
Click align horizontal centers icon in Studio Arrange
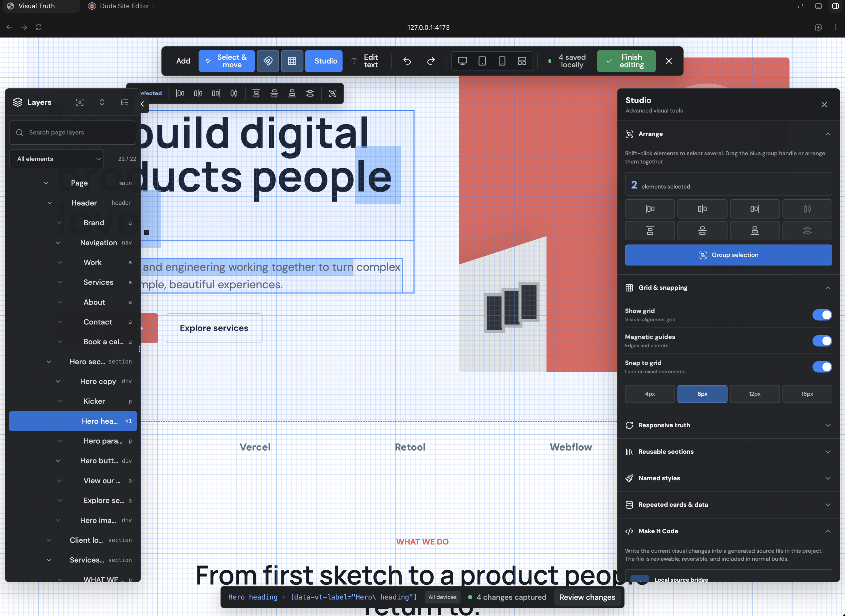pos(702,209)
